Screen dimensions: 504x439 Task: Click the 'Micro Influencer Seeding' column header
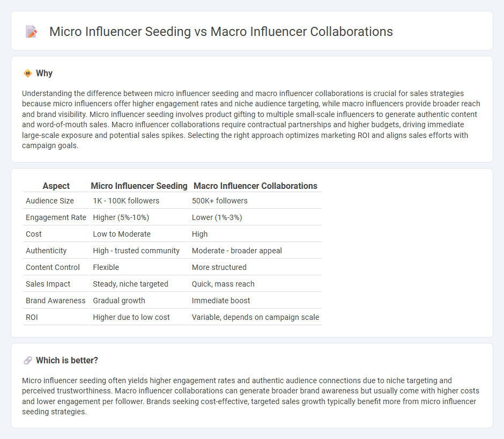pos(139,186)
